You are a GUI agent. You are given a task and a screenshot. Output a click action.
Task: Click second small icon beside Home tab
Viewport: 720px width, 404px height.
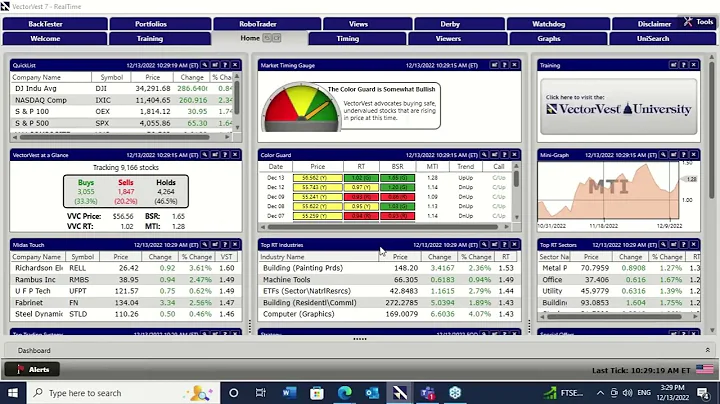[x=276, y=38]
